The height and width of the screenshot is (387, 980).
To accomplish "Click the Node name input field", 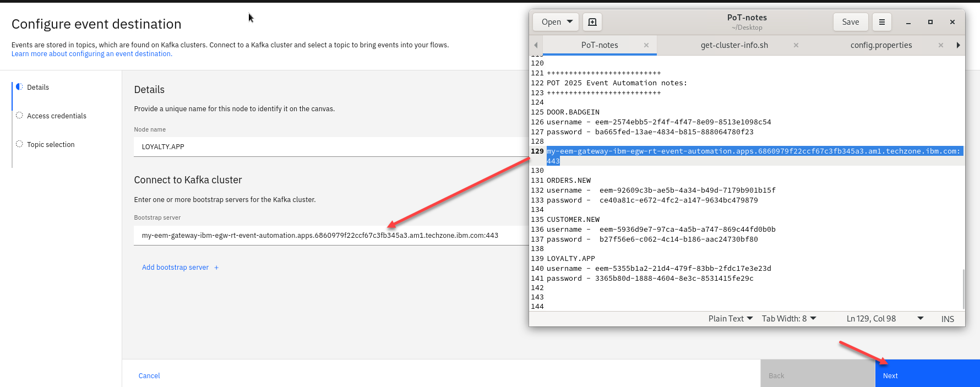I will (330, 147).
